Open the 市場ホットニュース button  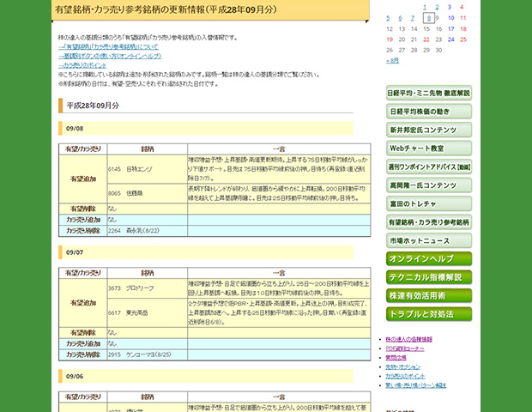[429, 240]
